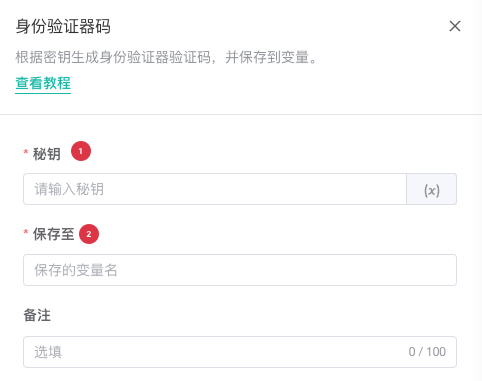Click the red asterisk before 保存至

26,232
